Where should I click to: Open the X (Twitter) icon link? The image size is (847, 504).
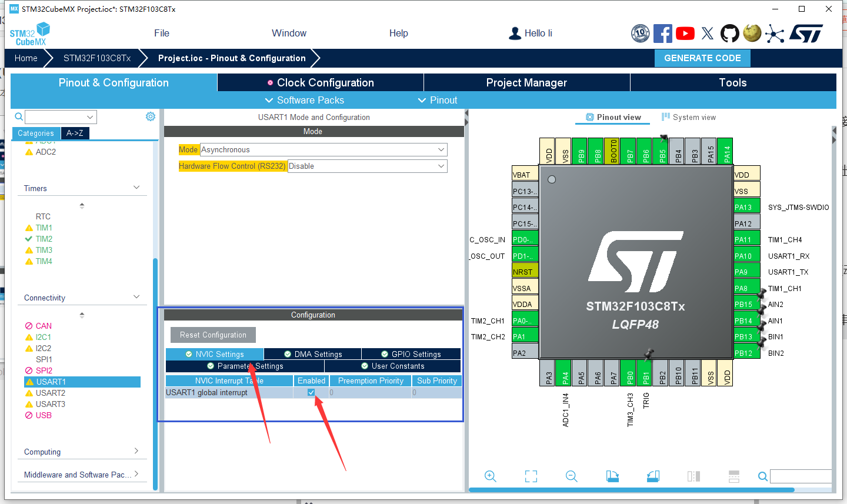coord(708,34)
